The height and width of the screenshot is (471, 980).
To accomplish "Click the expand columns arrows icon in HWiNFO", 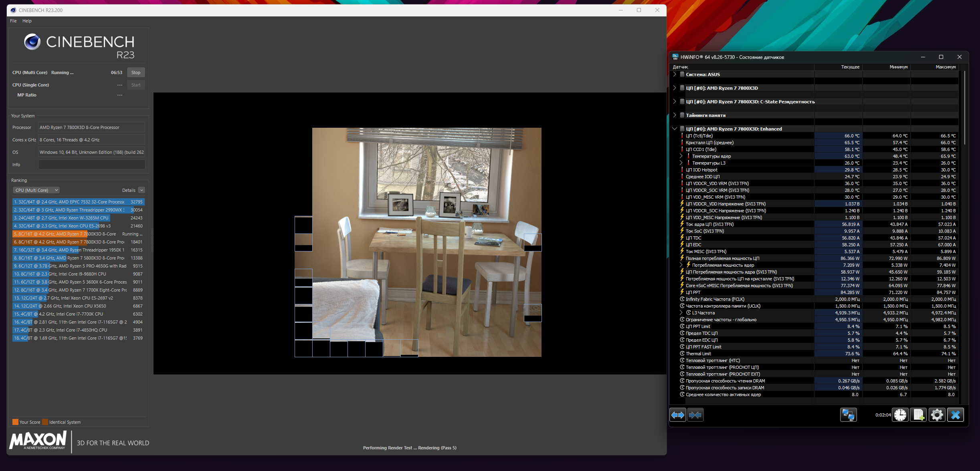I will pos(678,415).
